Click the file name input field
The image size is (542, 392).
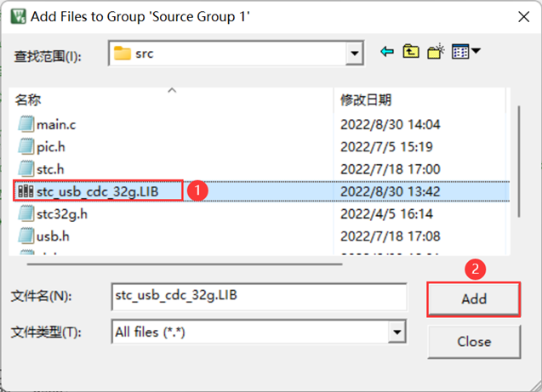pyautogui.click(x=259, y=296)
